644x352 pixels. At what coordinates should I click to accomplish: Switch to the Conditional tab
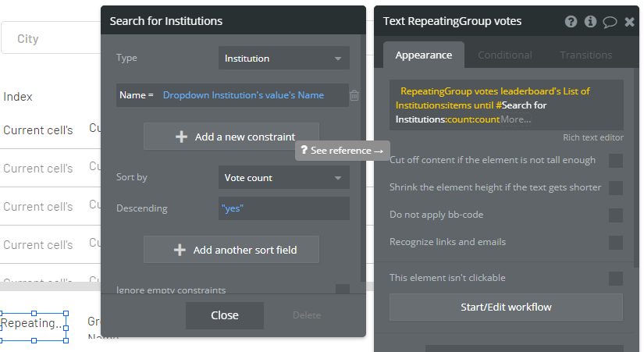pos(504,55)
